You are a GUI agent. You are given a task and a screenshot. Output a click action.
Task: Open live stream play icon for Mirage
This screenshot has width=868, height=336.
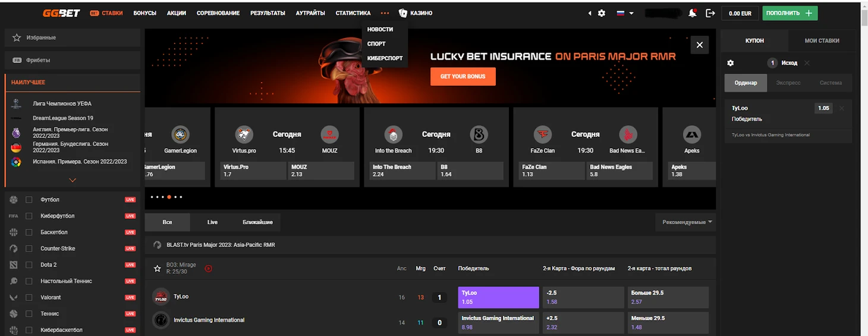[209, 268]
